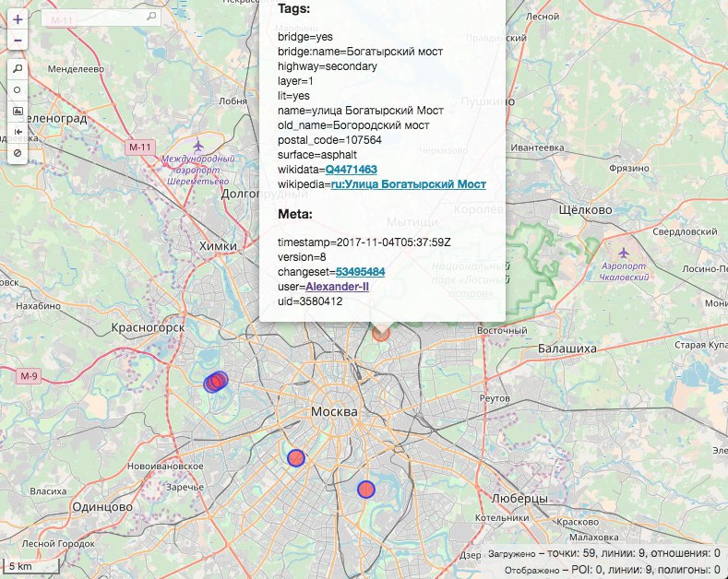This screenshot has height=579, width=728.
Task: Toggle the data overlay with the slashed-circle icon
Action: point(18,153)
